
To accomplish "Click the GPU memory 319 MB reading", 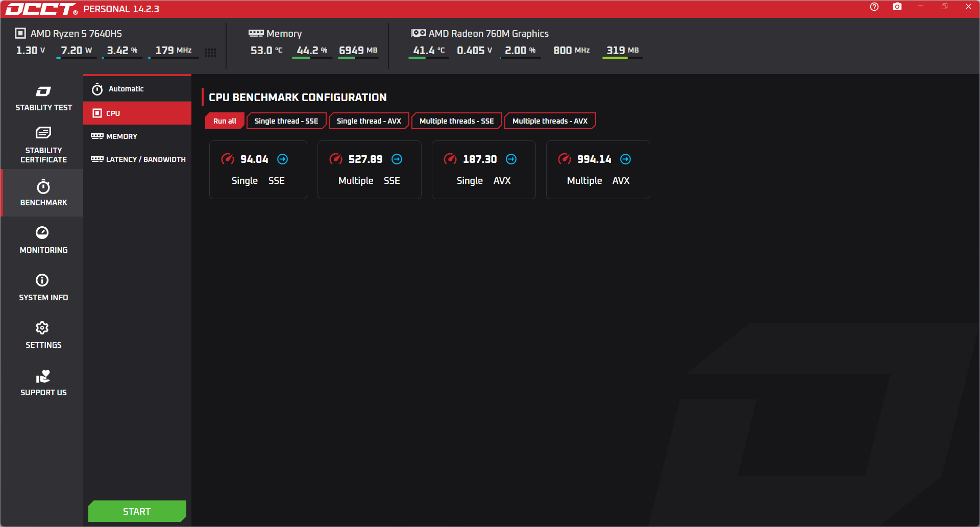I will (623, 51).
